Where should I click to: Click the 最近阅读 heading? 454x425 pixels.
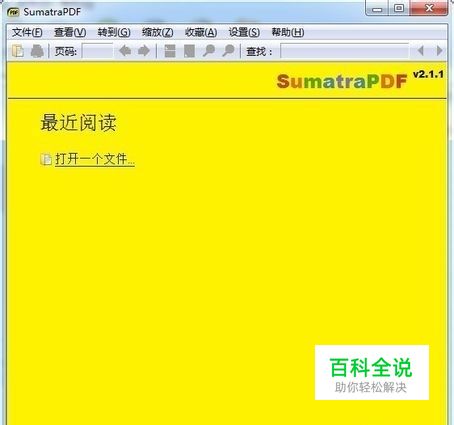tap(78, 123)
